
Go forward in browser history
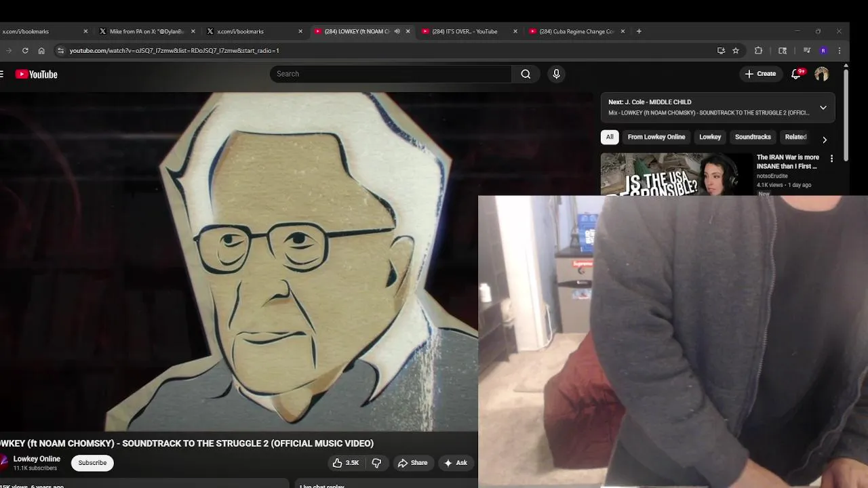tap(8, 50)
